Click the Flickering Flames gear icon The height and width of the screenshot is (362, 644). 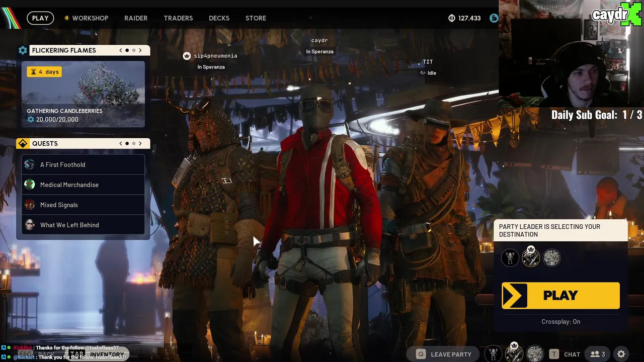click(x=23, y=50)
